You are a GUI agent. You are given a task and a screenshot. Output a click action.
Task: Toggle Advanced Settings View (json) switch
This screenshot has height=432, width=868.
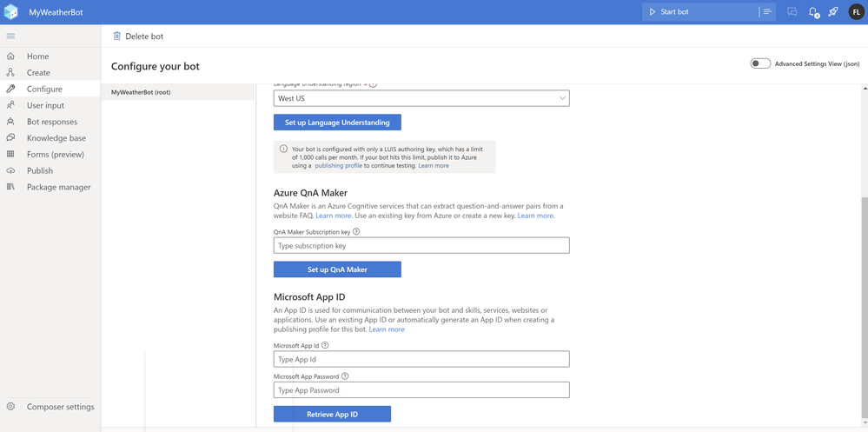point(760,63)
